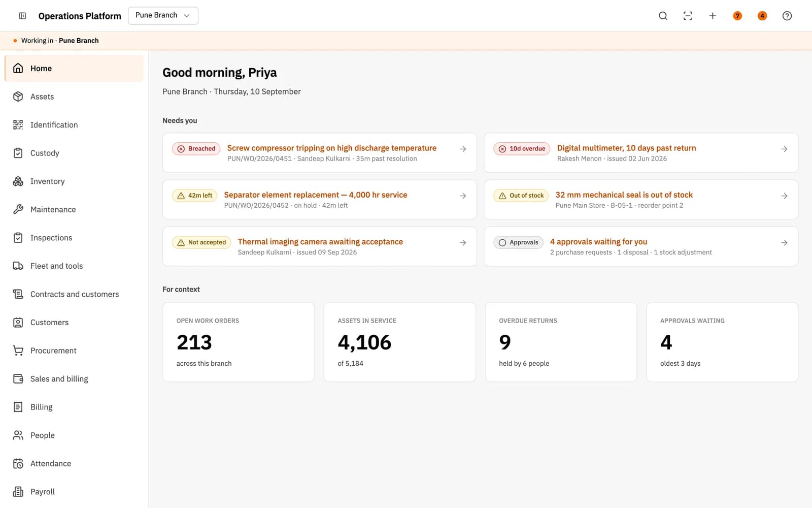Viewport: 812px width, 508px height.
Task: Open the Open Work Orders 213 card
Action: 239,342
